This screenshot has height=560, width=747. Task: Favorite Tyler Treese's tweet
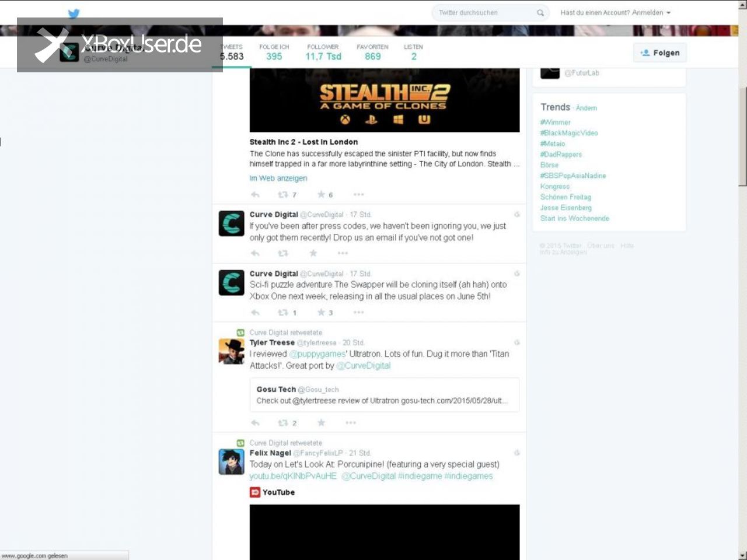(321, 423)
